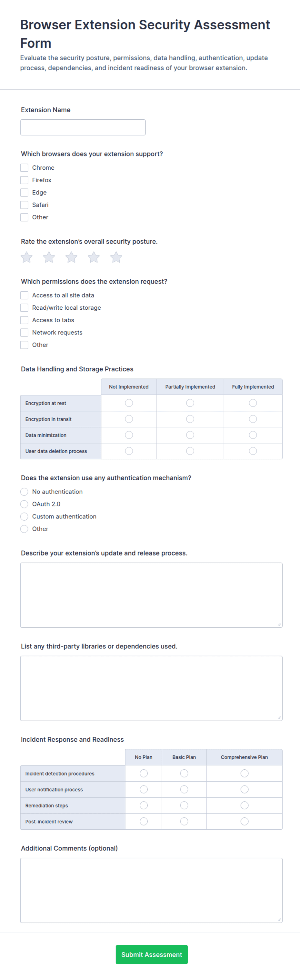Check the Chrome browser checkbox

(x=24, y=168)
